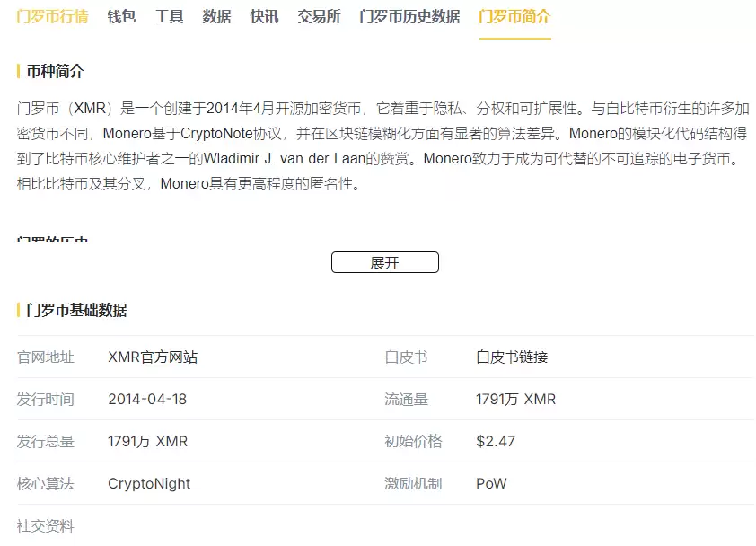The image size is (756, 546).
Task: Switch to the 钱包 tab
Action: 121,17
